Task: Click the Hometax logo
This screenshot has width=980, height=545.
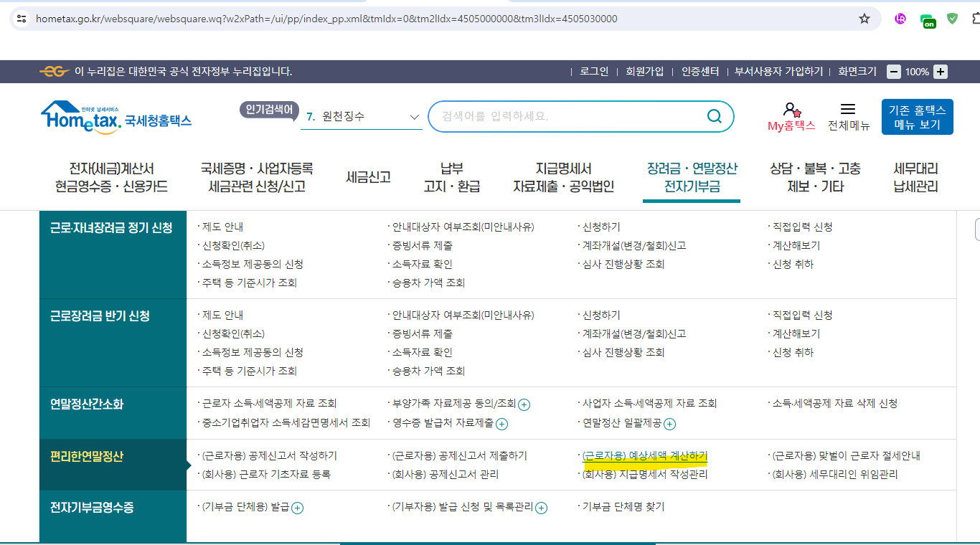Action: point(116,117)
